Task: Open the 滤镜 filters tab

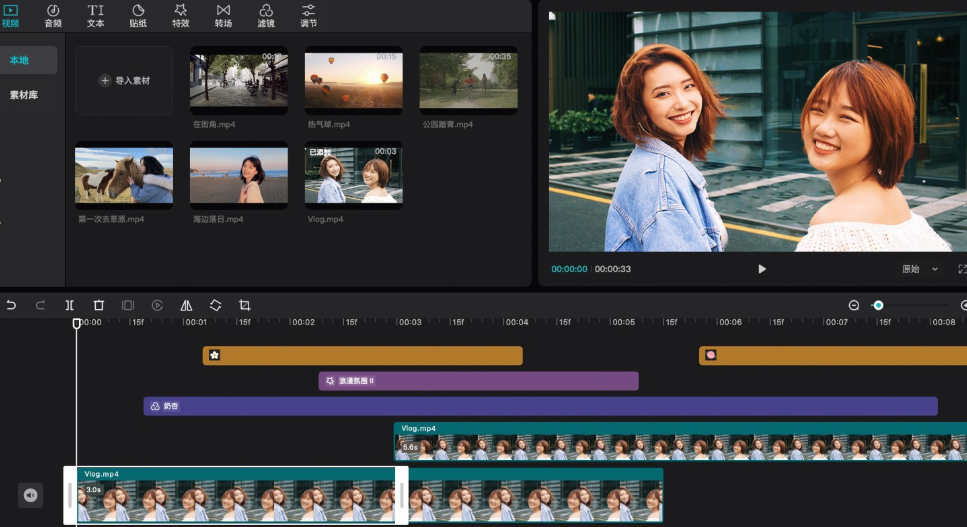Action: point(266,16)
